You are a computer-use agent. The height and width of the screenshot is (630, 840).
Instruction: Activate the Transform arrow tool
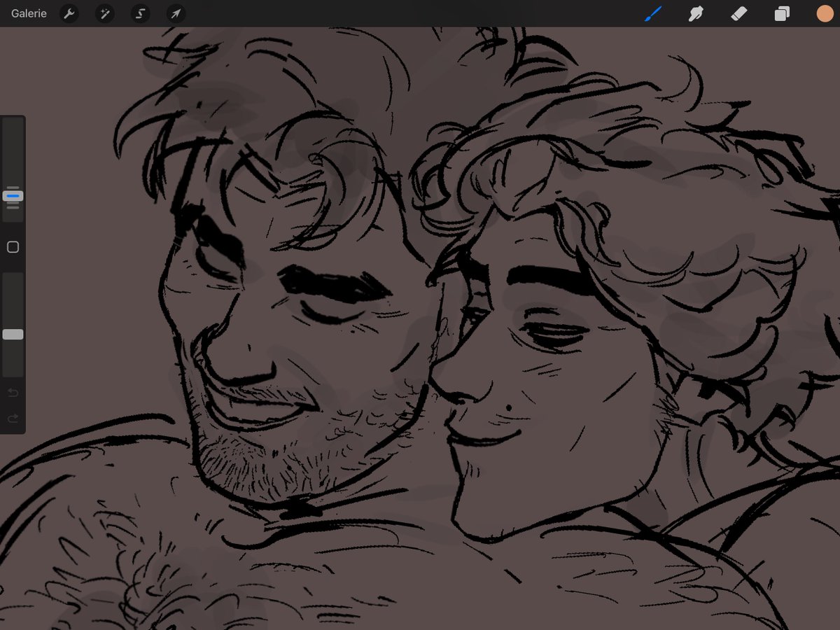tap(176, 13)
